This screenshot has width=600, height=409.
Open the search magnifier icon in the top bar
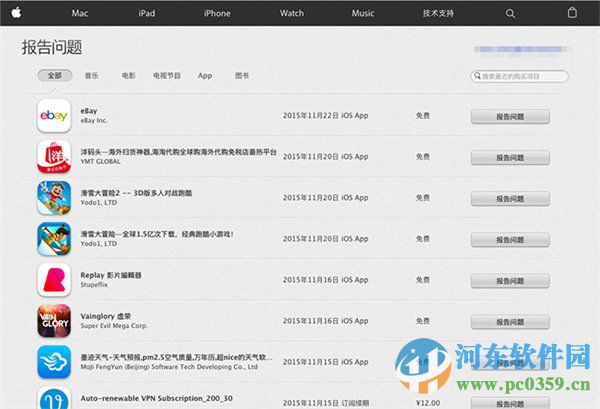[510, 13]
